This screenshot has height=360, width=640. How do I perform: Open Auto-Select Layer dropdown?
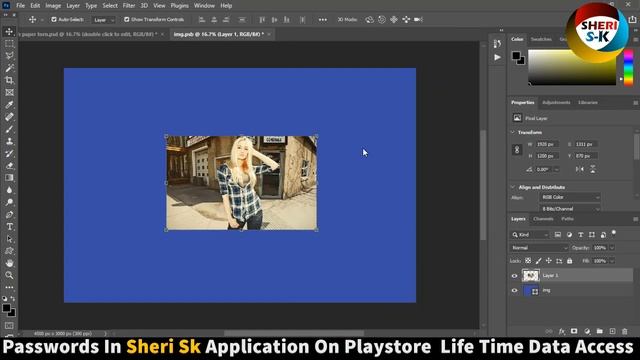(104, 20)
